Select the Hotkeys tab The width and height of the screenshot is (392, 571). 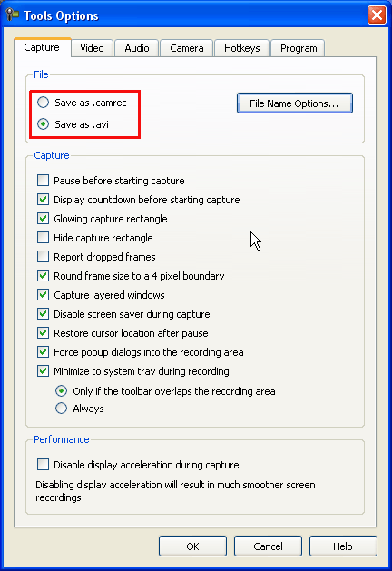click(241, 48)
